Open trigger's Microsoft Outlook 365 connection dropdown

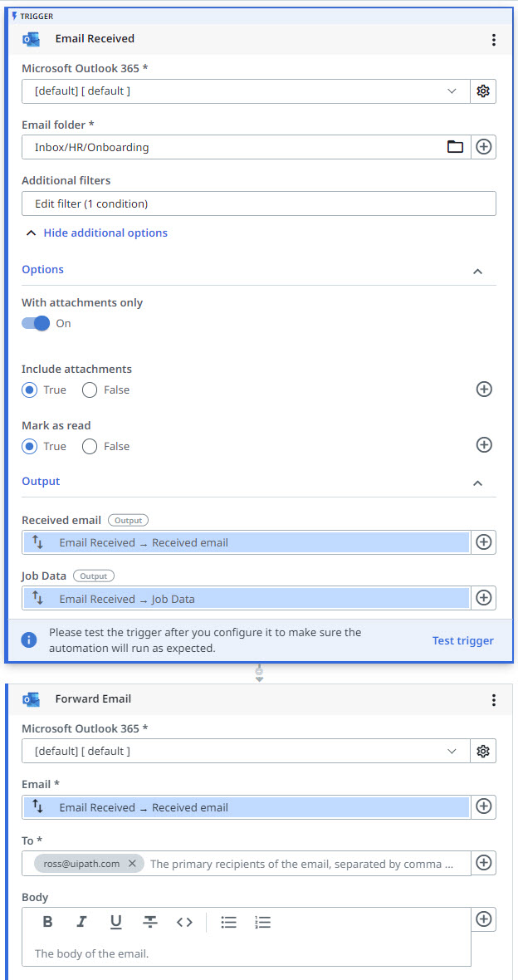246,91
